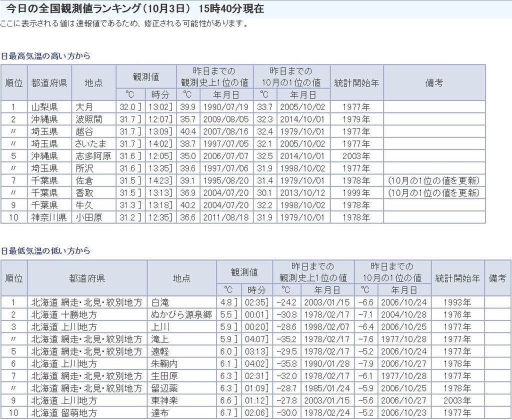Select the location cell '滝上'
512x420 pixels.
tap(182, 339)
